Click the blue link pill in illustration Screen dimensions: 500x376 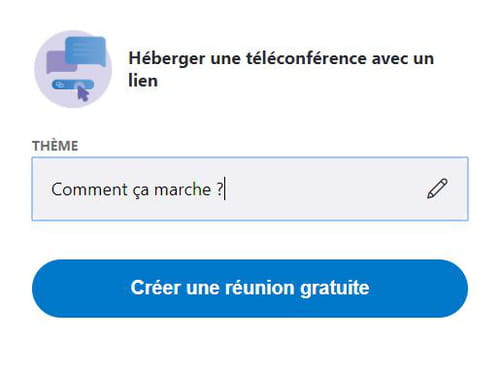pyautogui.click(x=73, y=85)
